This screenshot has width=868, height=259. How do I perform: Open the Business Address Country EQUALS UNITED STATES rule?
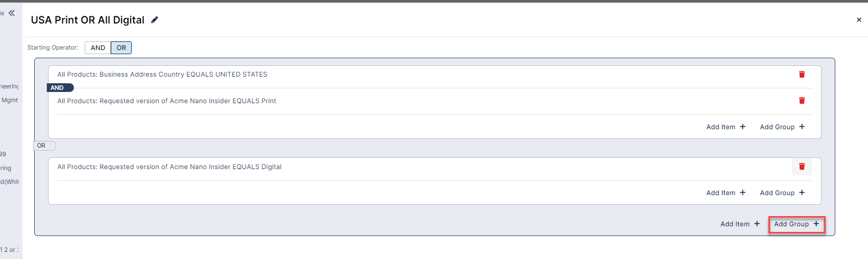tap(162, 75)
